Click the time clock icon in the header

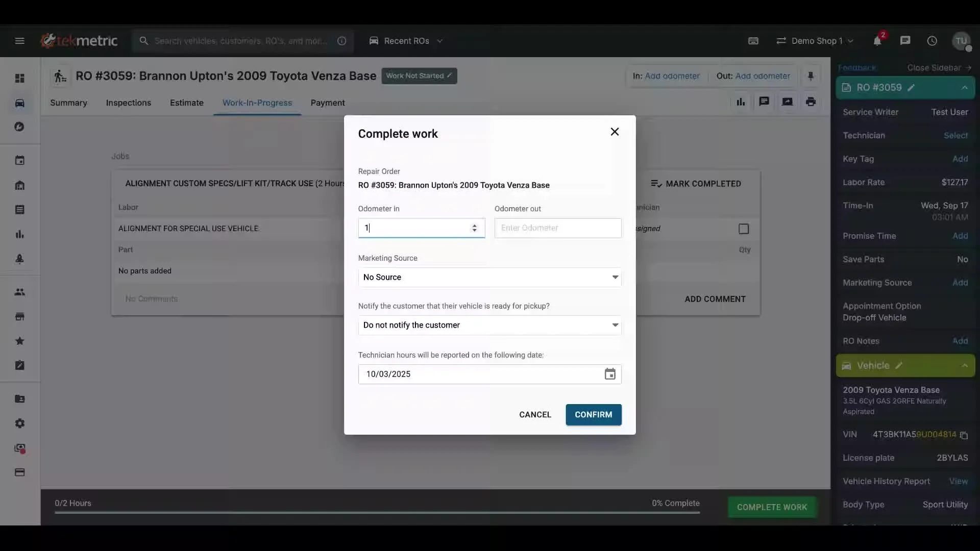[x=932, y=41]
